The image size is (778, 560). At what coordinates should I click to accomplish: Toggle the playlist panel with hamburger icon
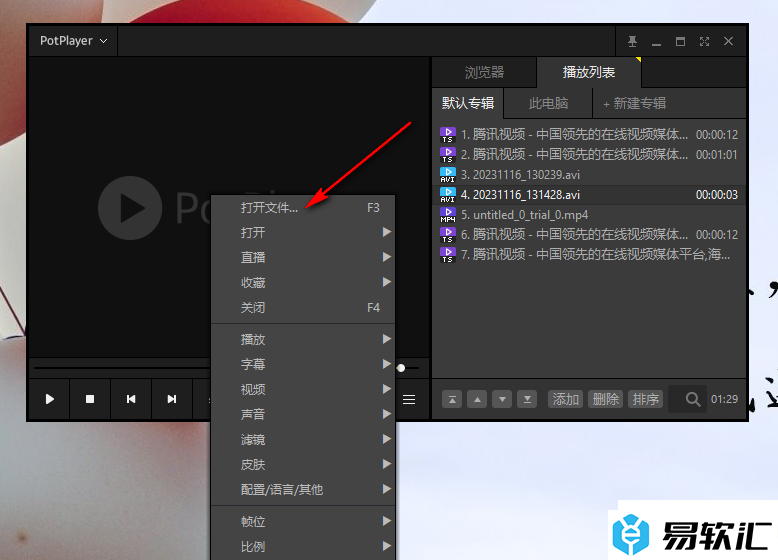[409, 399]
